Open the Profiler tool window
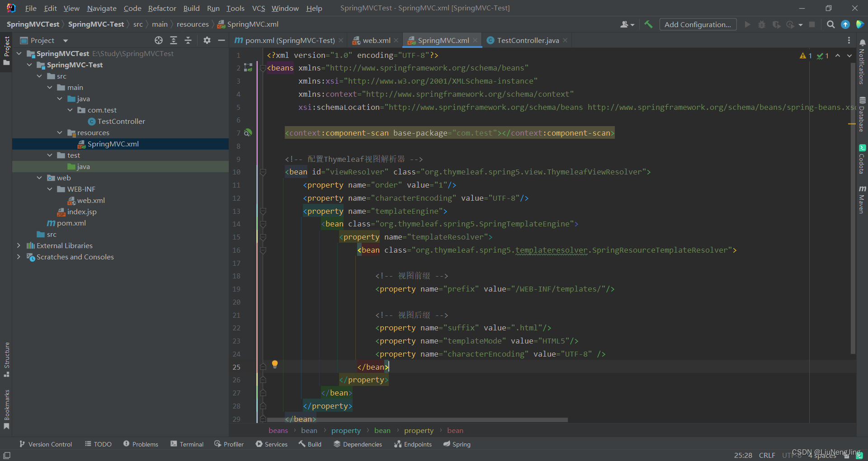The height and width of the screenshot is (461, 868). click(x=229, y=444)
